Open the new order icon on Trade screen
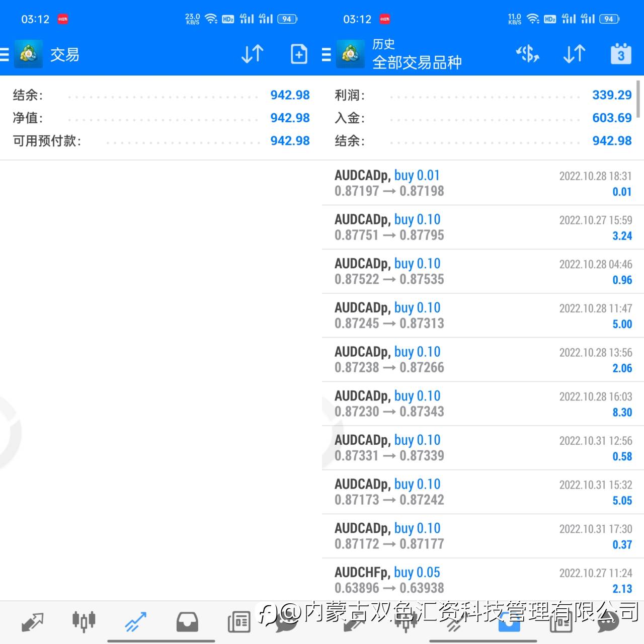 (299, 54)
